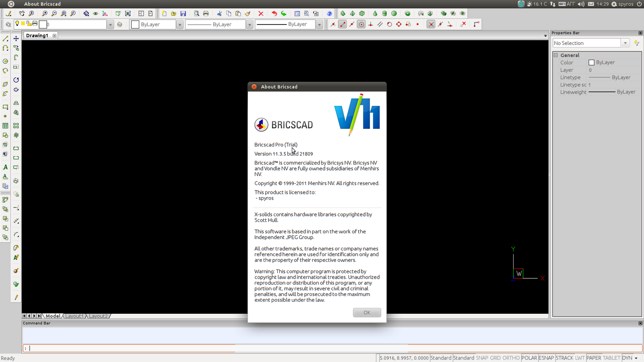Close the Command Bar panel

640,323
